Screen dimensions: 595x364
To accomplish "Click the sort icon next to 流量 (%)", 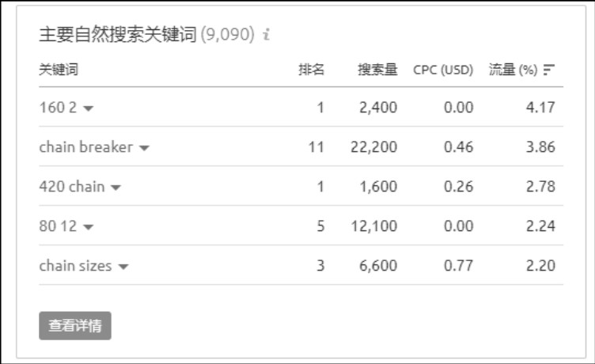I will 548,70.
